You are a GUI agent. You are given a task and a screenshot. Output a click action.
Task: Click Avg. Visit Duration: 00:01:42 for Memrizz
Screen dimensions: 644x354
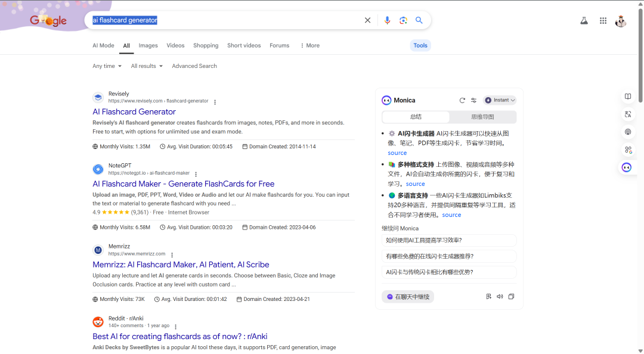point(190,299)
